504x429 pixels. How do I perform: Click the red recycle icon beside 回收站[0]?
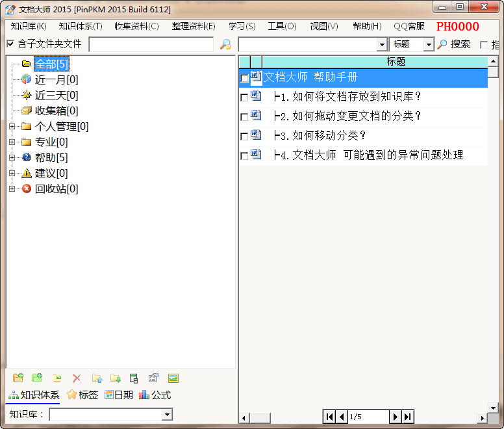click(x=27, y=188)
